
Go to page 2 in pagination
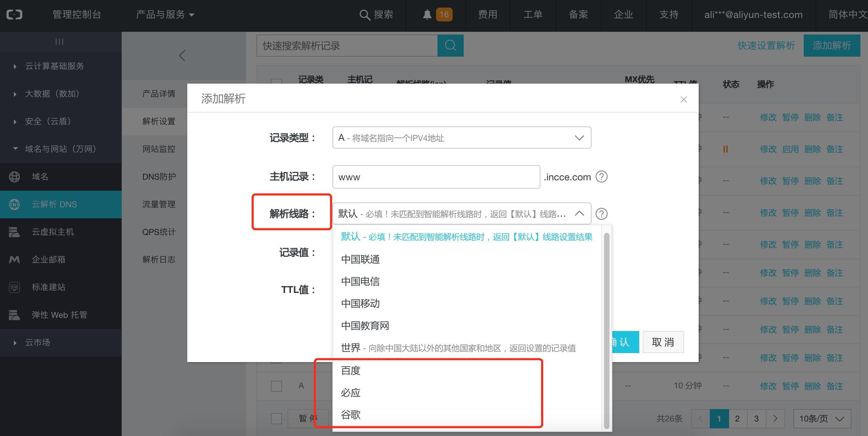click(738, 419)
